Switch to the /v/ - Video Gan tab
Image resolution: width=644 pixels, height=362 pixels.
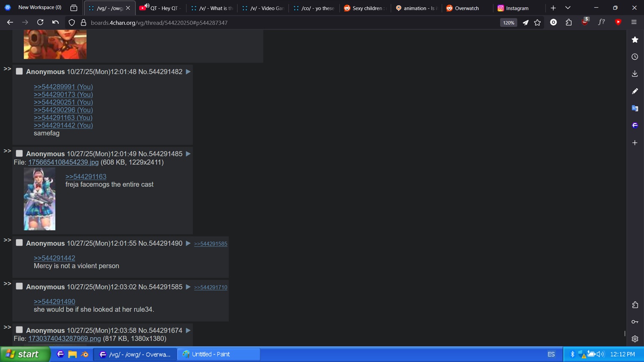pyautogui.click(x=263, y=8)
